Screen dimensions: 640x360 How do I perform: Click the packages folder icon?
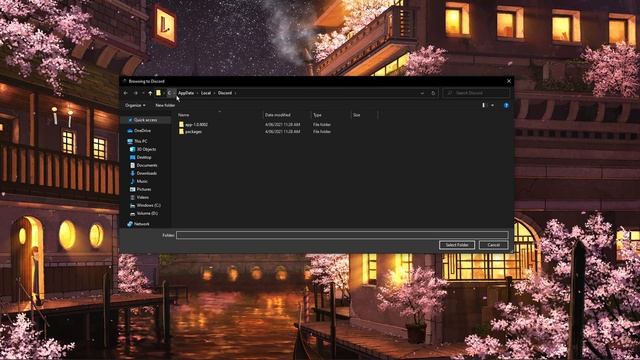pyautogui.click(x=181, y=132)
